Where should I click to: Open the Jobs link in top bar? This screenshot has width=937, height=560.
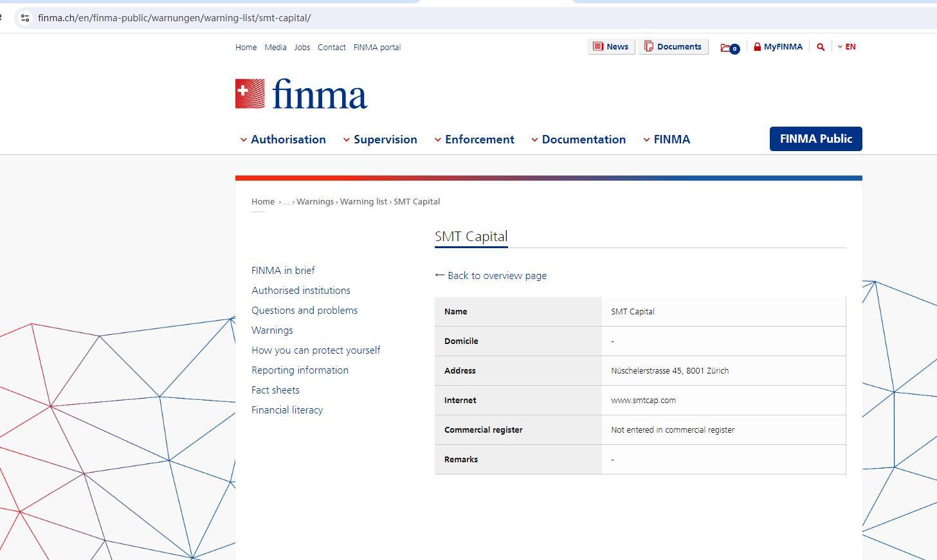(x=302, y=48)
